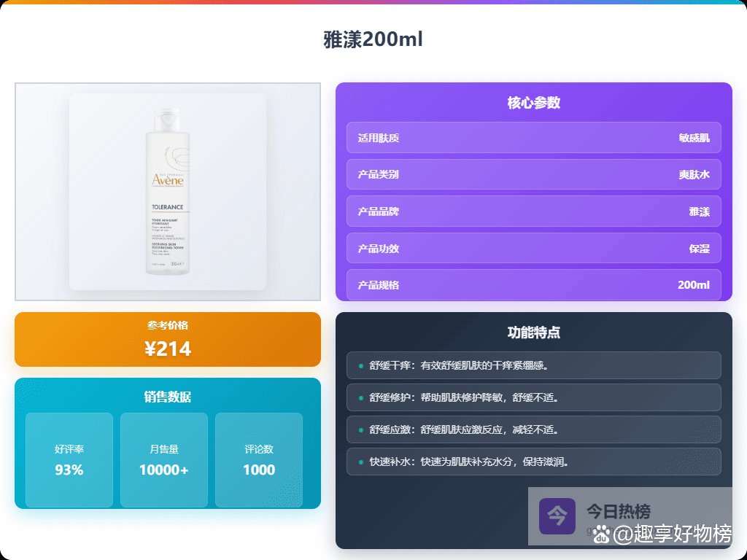Screen dimensions: 747x560
Task: Click the teal bullet beside 舒缓修护
Action: click(x=361, y=397)
